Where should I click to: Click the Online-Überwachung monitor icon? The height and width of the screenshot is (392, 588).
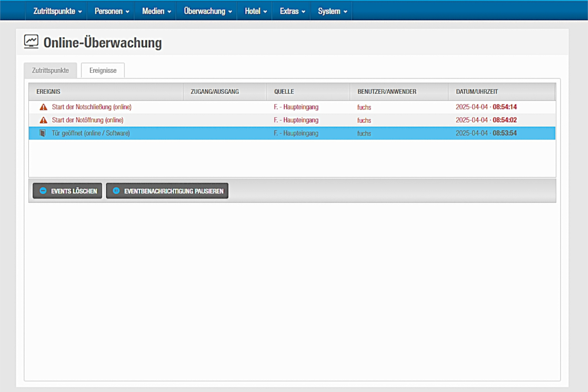click(x=31, y=42)
